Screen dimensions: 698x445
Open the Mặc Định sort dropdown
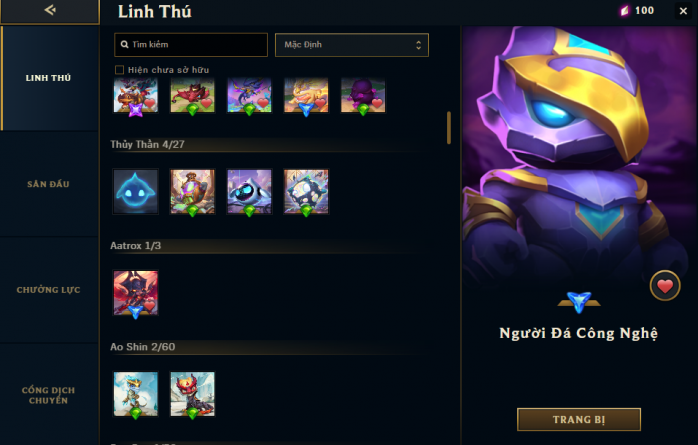coord(352,44)
